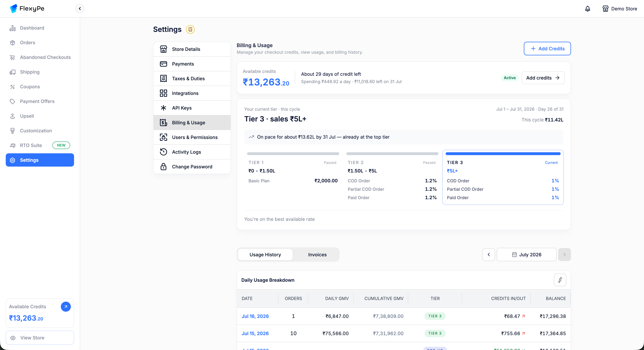Click the Billing & Usage invoice icon
Screen dimensions: 644x350
164,123
